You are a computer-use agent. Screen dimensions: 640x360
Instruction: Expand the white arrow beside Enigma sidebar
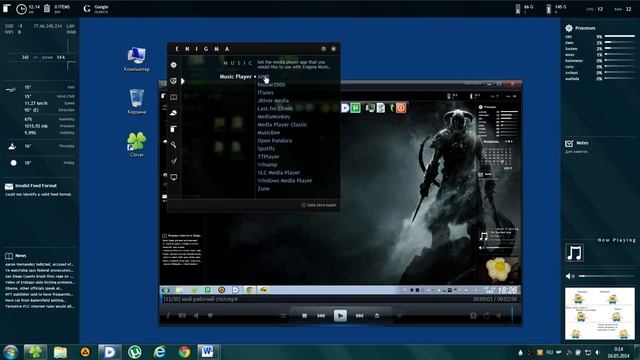tap(182, 81)
